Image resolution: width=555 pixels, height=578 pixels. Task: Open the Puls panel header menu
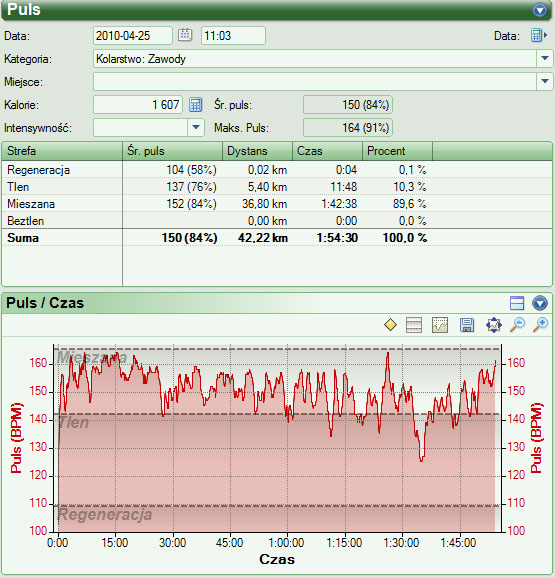pos(540,10)
